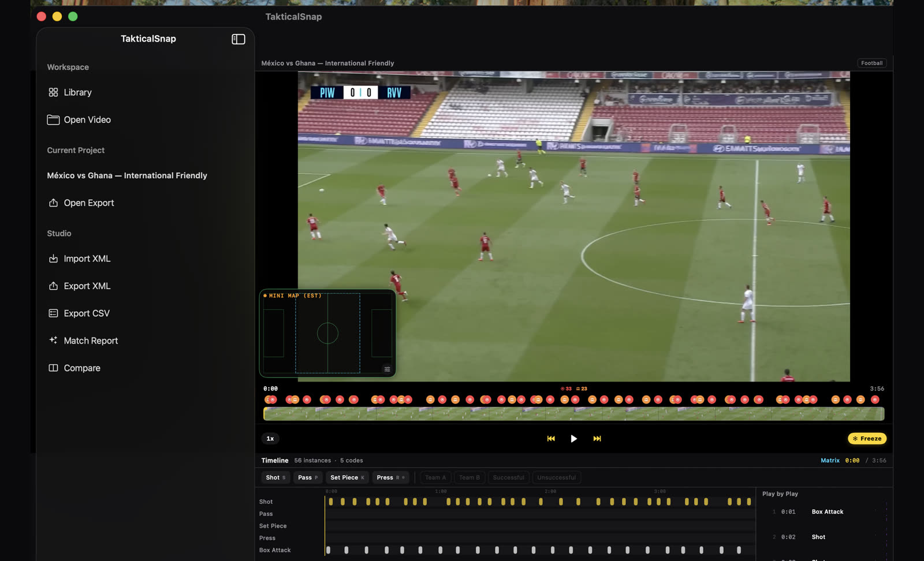Select the México vs Ghana project title in sidebar
This screenshot has width=924, height=561.
(127, 175)
